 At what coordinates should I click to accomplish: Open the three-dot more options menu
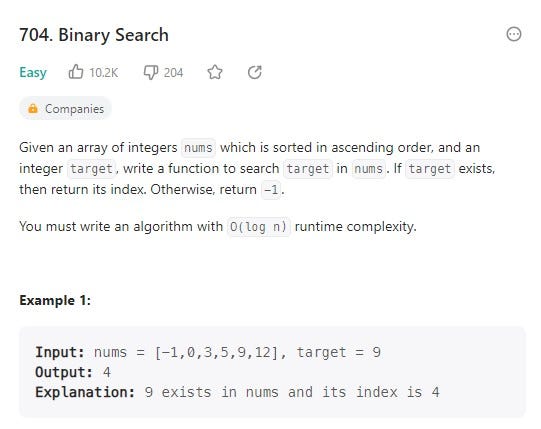(x=514, y=34)
